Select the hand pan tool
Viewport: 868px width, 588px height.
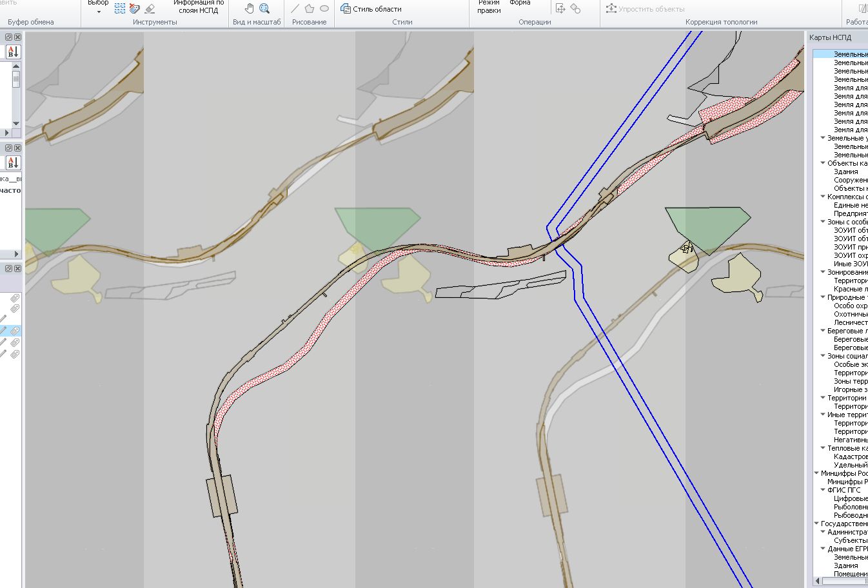(x=250, y=8)
